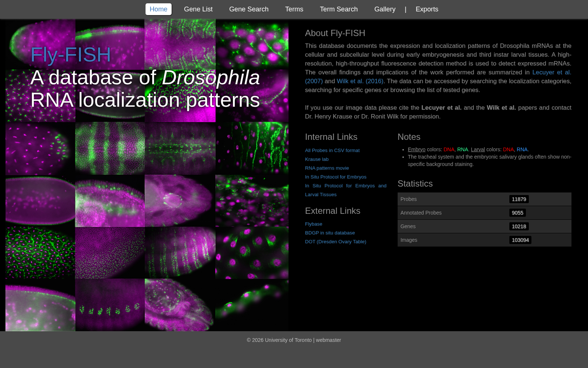Click the Notes heading

[409, 137]
